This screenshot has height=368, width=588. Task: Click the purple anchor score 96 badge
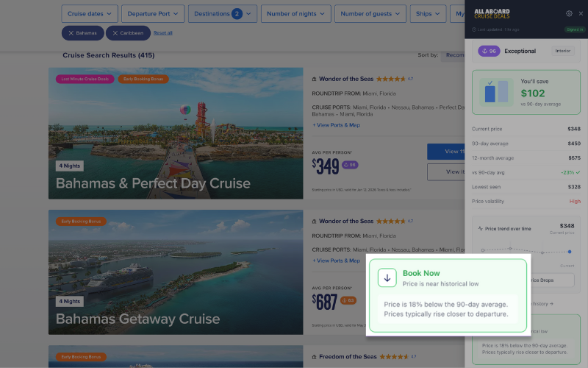tap(488, 51)
